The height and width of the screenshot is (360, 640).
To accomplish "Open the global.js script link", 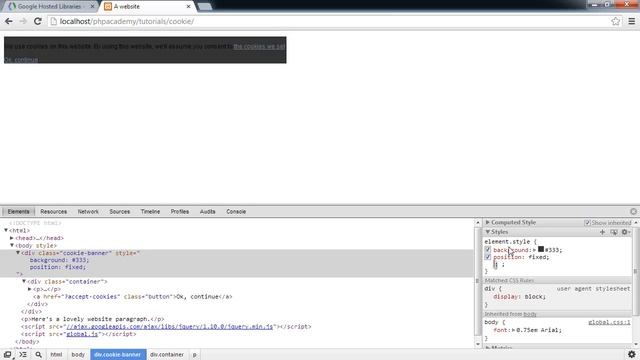I will click(x=82, y=334).
